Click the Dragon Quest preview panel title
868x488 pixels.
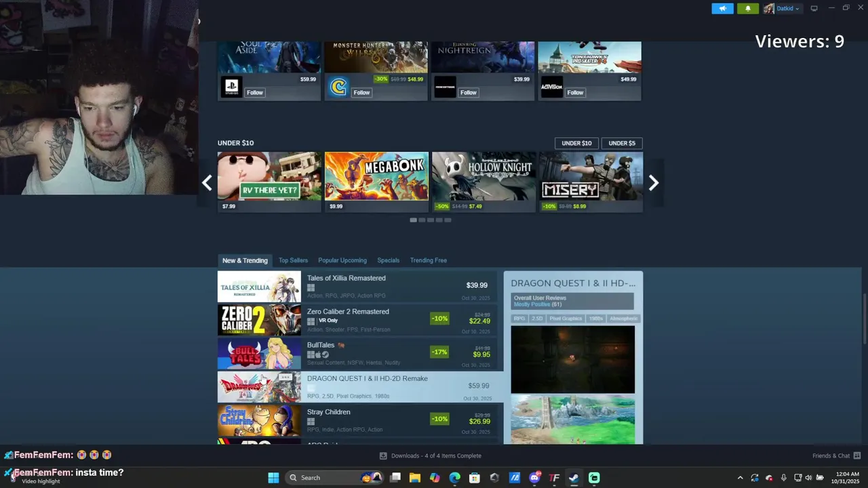coord(573,283)
